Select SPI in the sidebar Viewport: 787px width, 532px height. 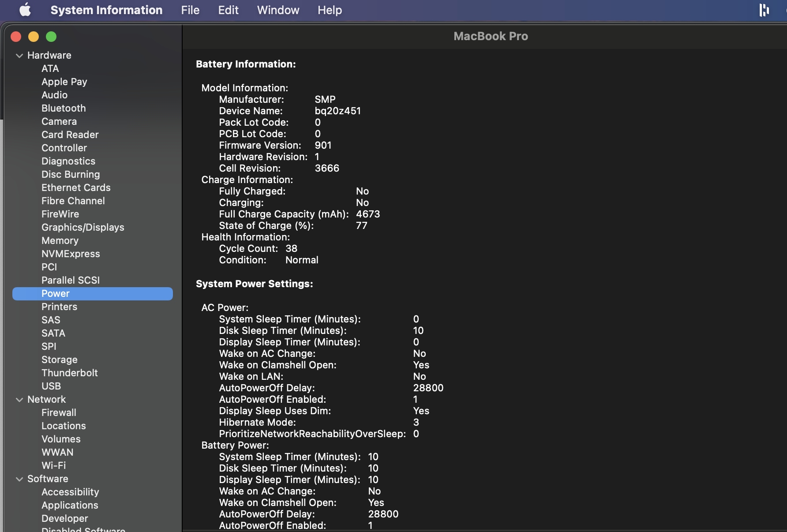pos(49,346)
